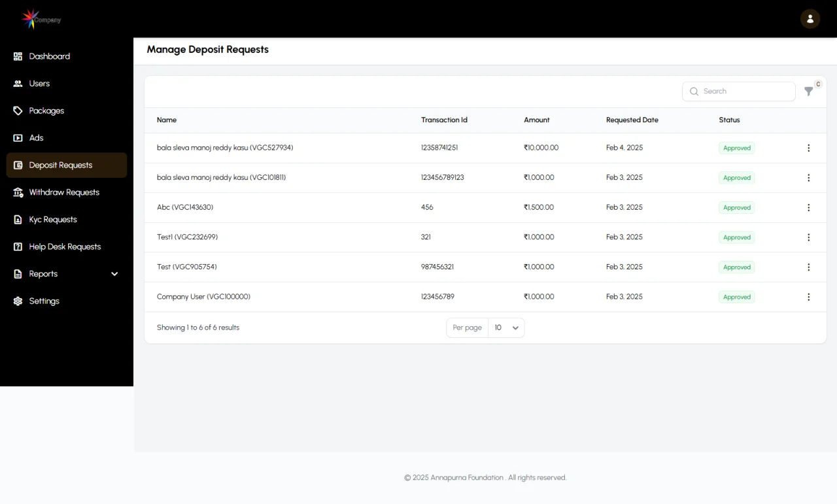Expand the Reports submenu chevron
Image resolution: width=837 pixels, height=504 pixels.
(x=114, y=274)
